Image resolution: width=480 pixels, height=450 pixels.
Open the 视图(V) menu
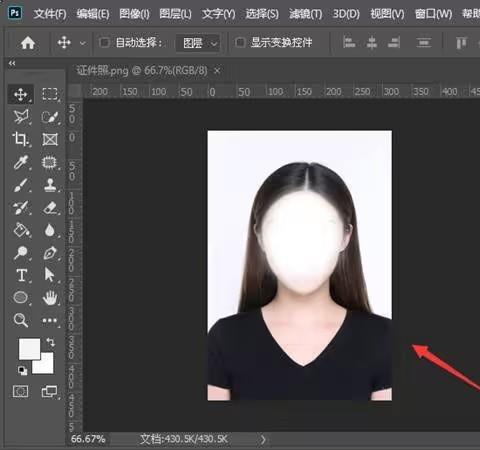pos(387,14)
